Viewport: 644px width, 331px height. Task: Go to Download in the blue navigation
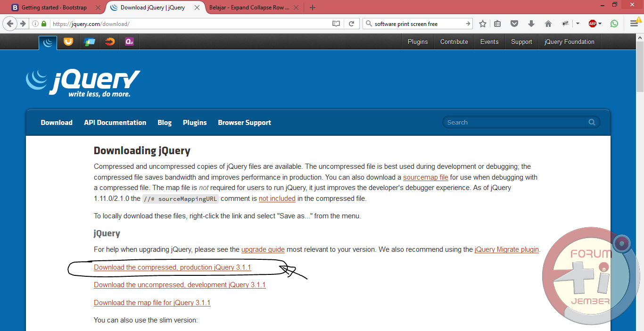click(57, 123)
